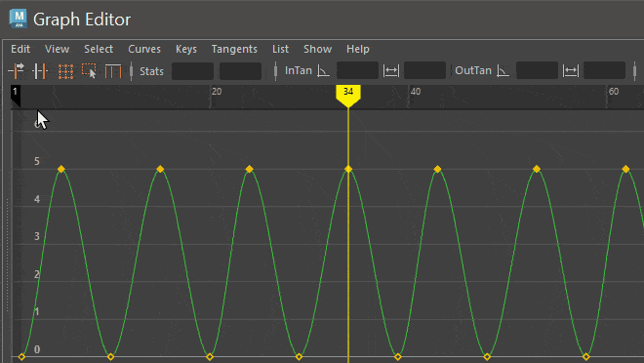The height and width of the screenshot is (363, 644).
Task: Click the InTan angle icon
Action: (324, 71)
